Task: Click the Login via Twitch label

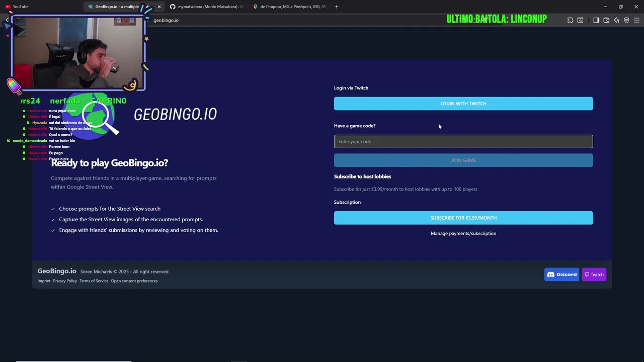Action: point(351,88)
